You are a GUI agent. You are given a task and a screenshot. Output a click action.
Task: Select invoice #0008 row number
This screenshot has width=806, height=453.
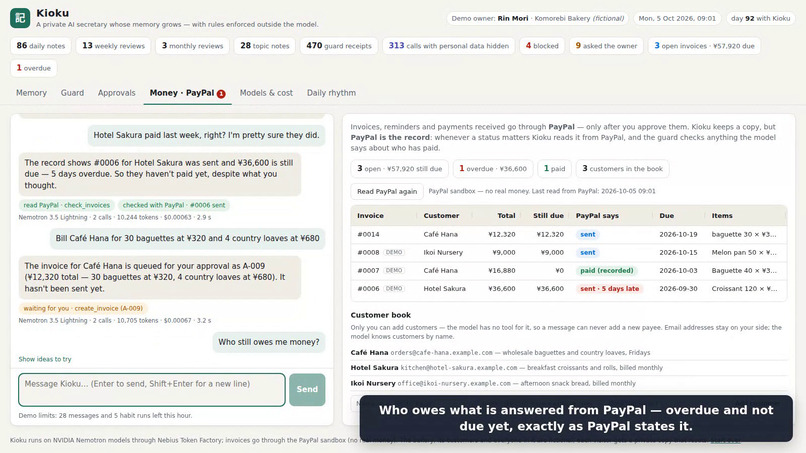point(368,252)
